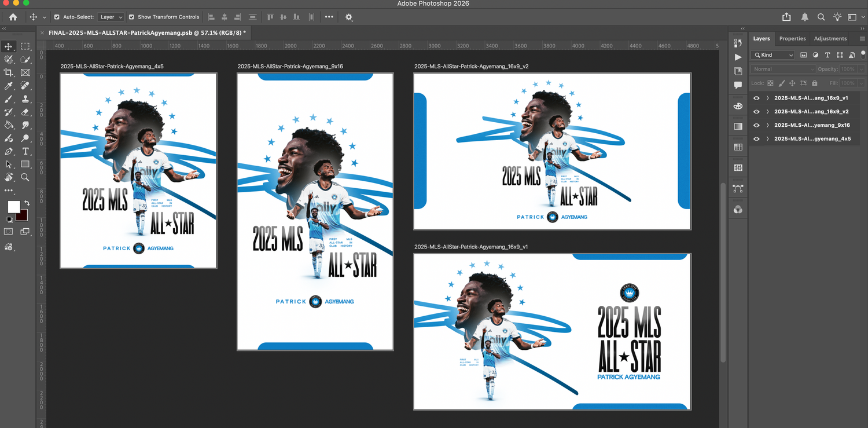Select the Eyedropper tool

[x=9, y=86]
